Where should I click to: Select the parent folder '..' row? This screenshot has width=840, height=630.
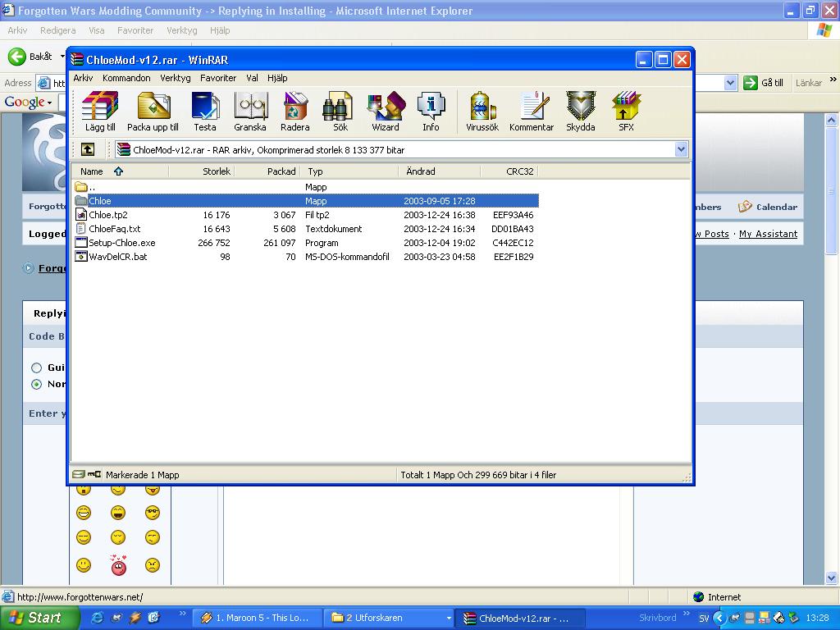[305, 187]
